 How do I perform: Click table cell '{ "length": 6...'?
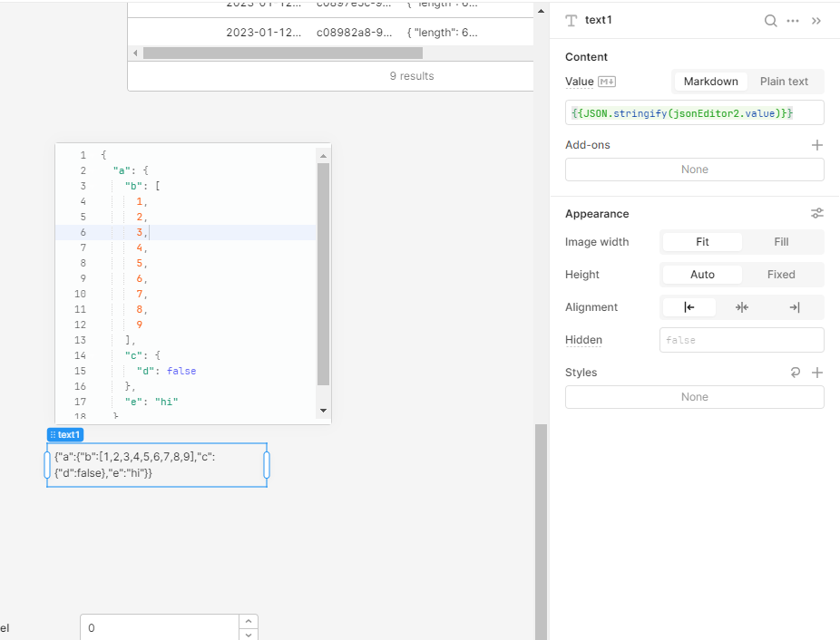click(442, 33)
